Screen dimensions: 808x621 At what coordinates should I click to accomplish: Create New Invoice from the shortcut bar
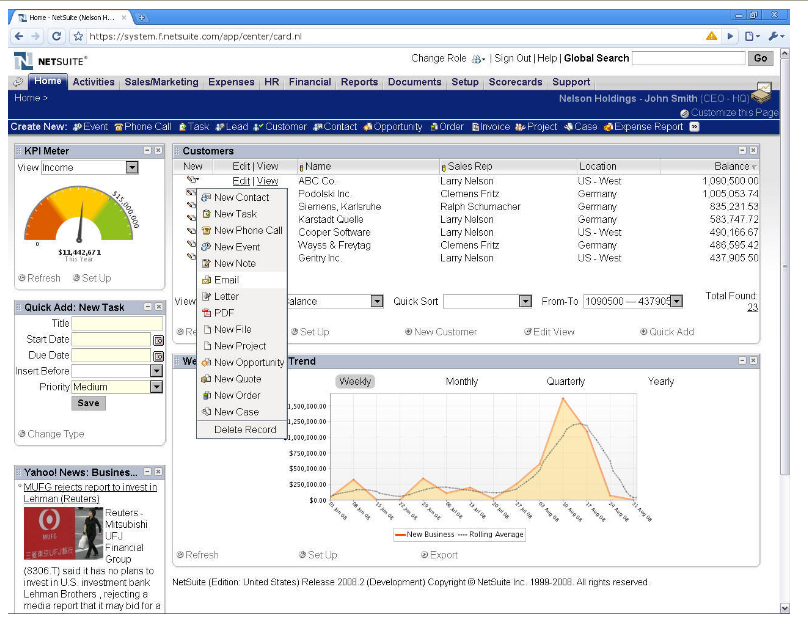tap(491, 127)
